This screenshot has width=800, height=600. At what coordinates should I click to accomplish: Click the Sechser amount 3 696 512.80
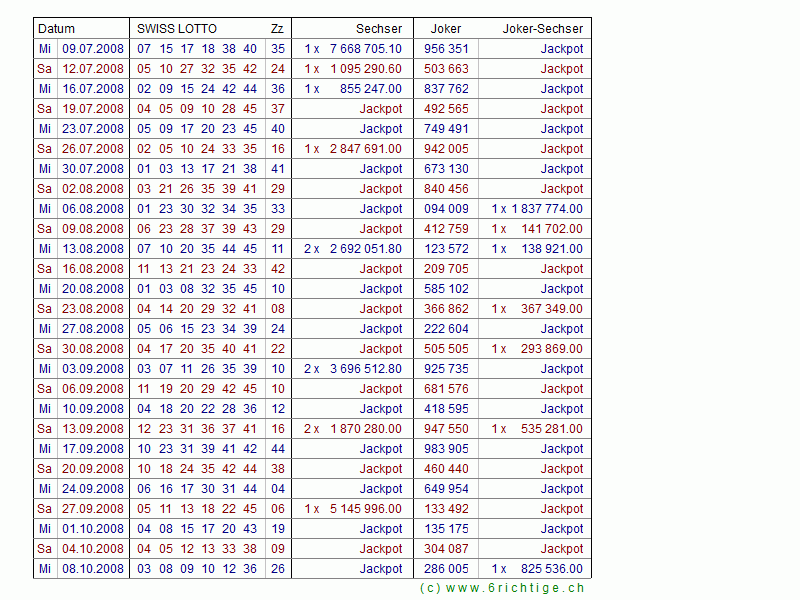pos(365,369)
